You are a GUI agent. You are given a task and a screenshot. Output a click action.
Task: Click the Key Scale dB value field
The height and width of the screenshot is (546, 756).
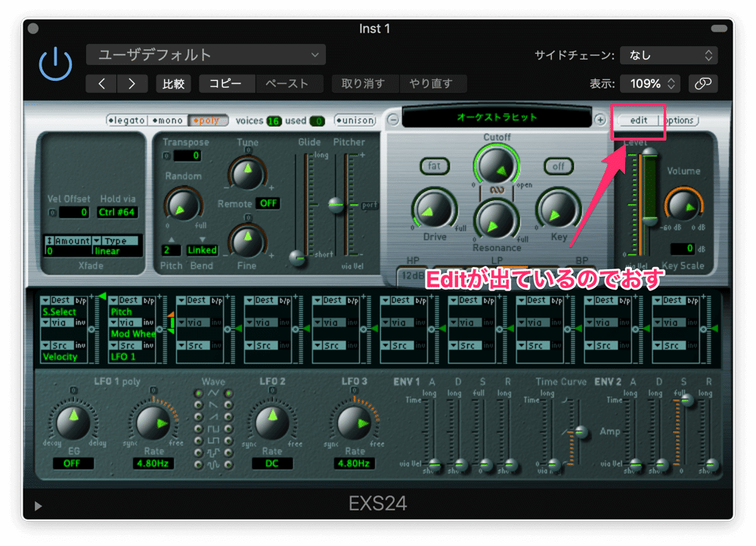(682, 248)
